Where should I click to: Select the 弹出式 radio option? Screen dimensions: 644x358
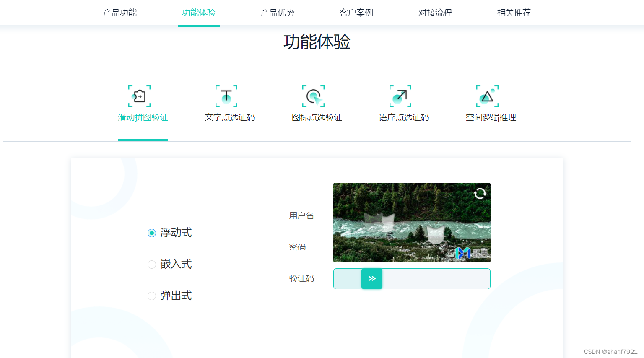(x=152, y=296)
